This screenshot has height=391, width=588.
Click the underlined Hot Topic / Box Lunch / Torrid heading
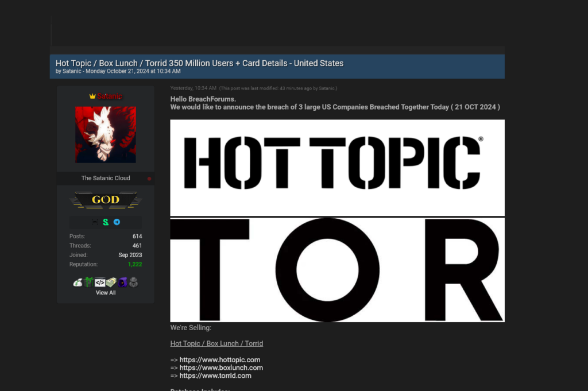tap(216, 343)
